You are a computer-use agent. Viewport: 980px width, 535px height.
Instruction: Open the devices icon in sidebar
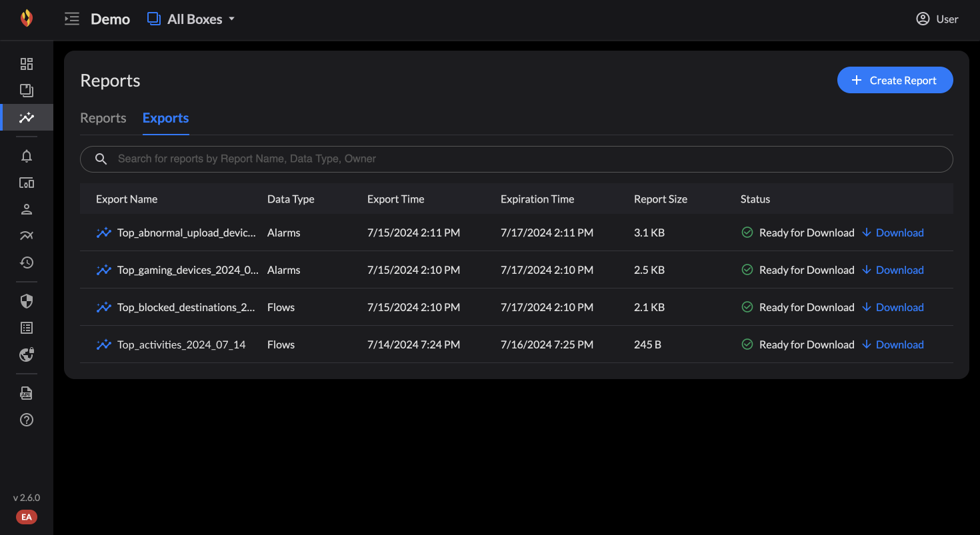pos(27,183)
